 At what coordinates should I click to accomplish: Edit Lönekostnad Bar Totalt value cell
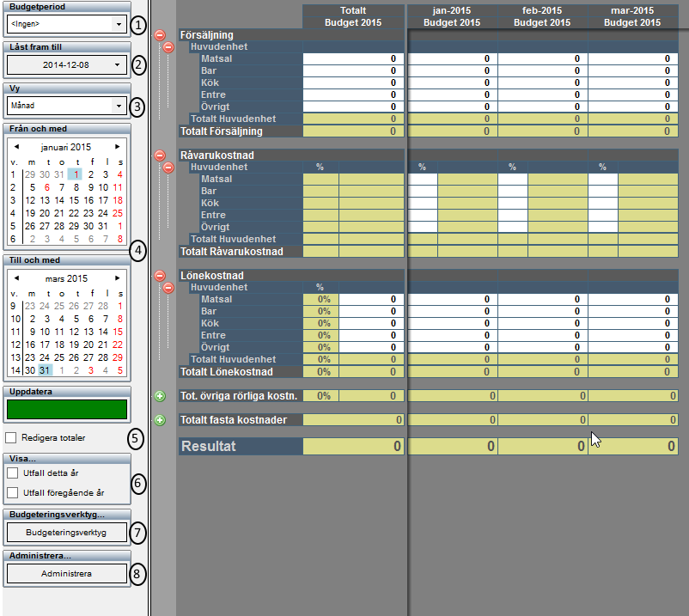pyautogui.click(x=371, y=312)
